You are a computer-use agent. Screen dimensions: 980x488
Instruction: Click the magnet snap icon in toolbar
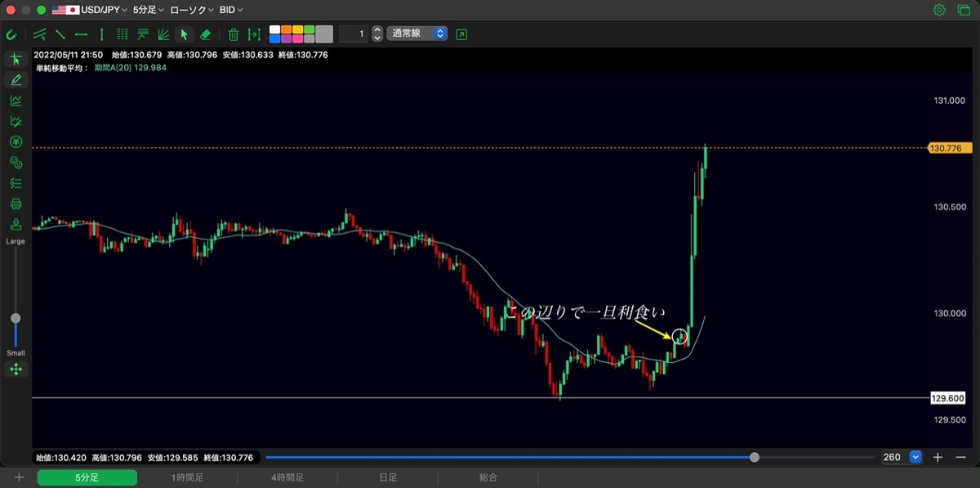(x=11, y=34)
